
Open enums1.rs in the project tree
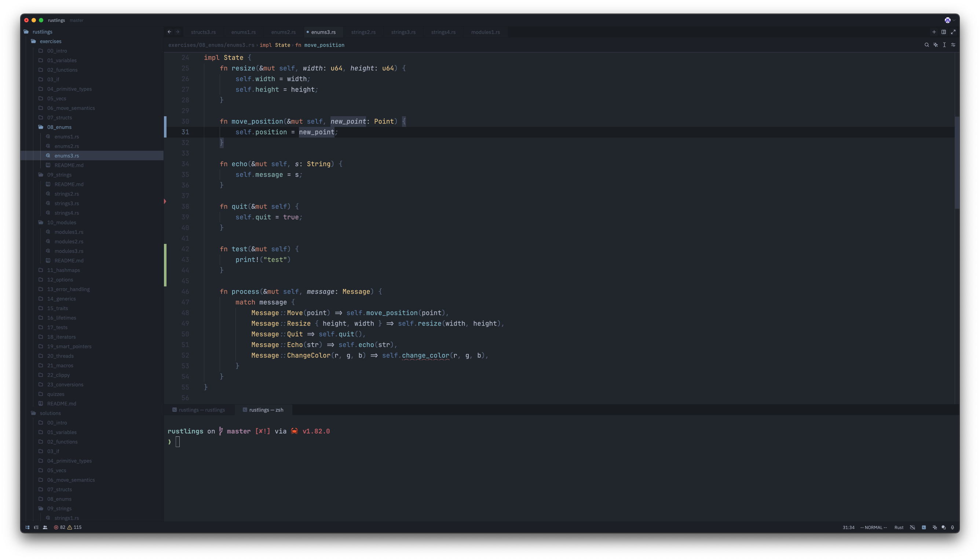tap(66, 136)
